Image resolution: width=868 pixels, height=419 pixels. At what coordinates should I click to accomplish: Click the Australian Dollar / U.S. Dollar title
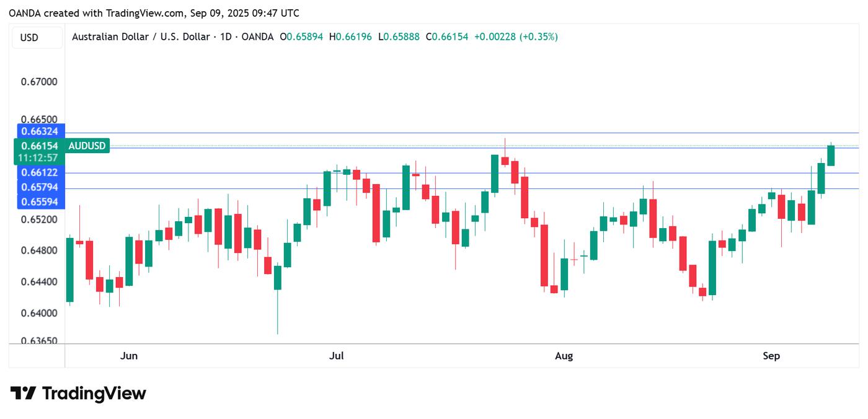[141, 37]
